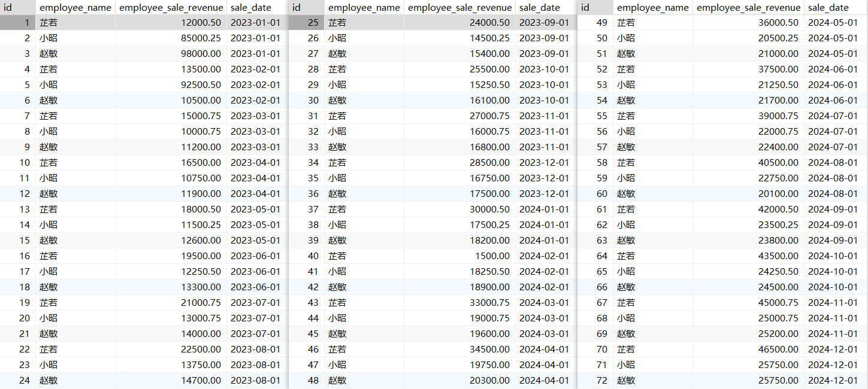Viewport: 868px width, 389px height.
Task: Click sale_date 2023-03-01 in row id 9
Action: 255,147
